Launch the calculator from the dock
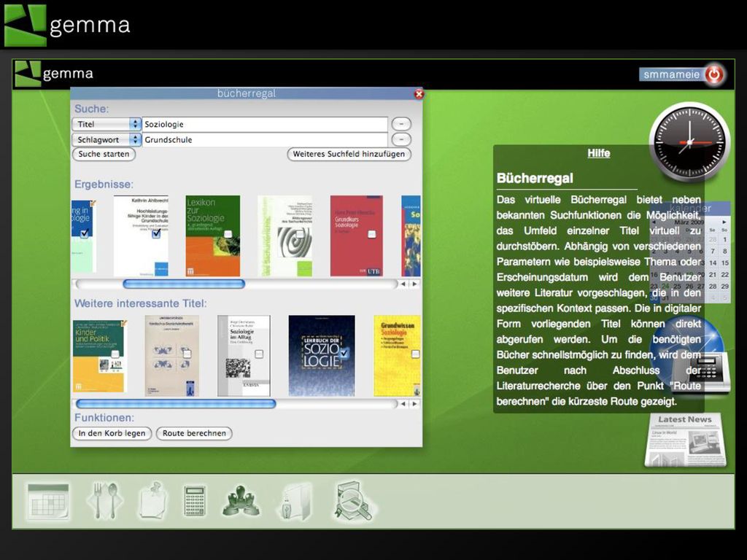The image size is (747, 560). coord(195,501)
